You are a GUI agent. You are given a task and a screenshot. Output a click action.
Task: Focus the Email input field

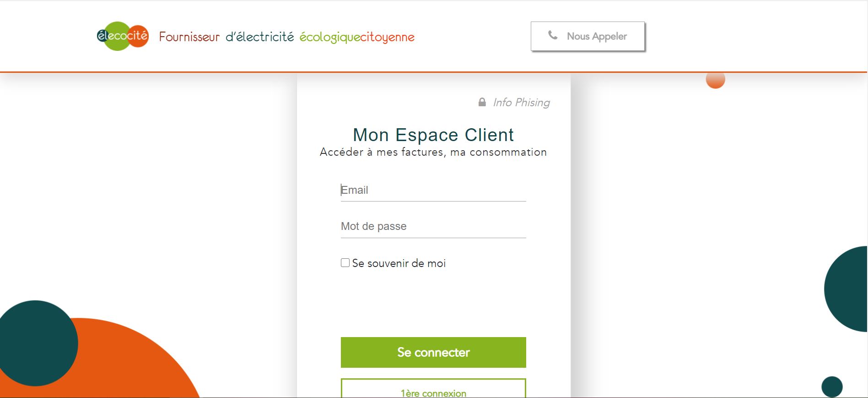[433, 190]
